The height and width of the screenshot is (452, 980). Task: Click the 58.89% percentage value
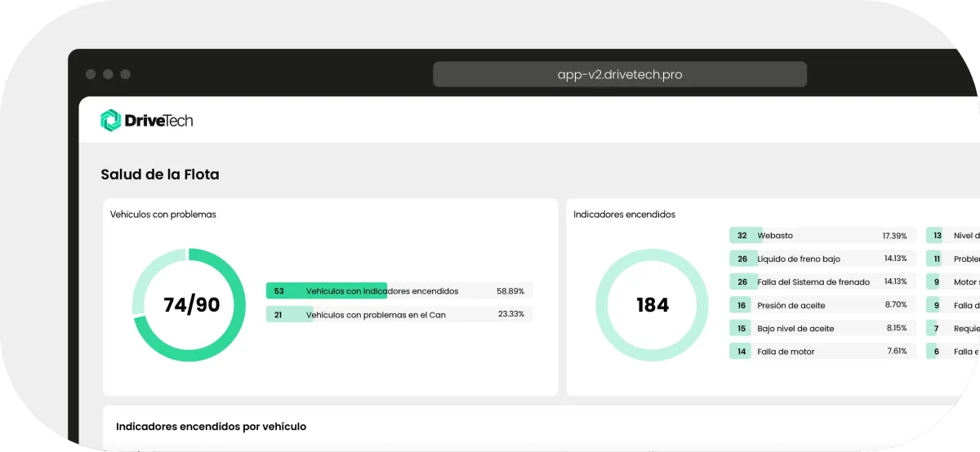(x=510, y=290)
